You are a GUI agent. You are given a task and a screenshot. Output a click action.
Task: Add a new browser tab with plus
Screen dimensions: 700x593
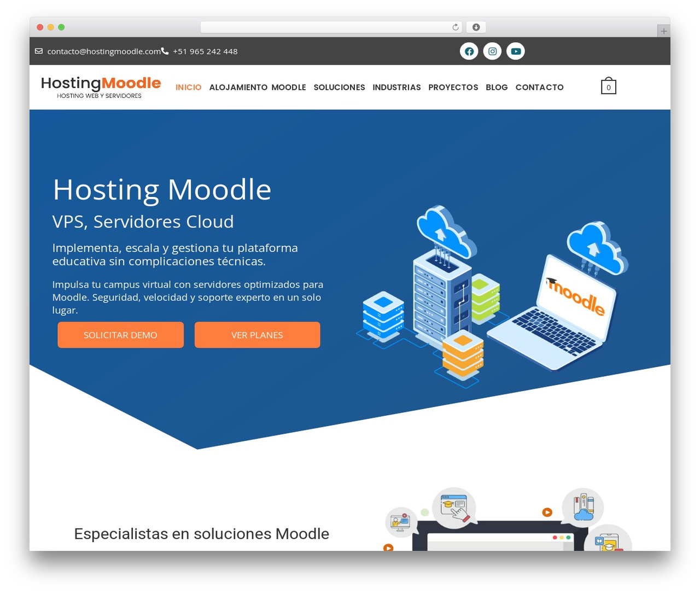coord(663,31)
